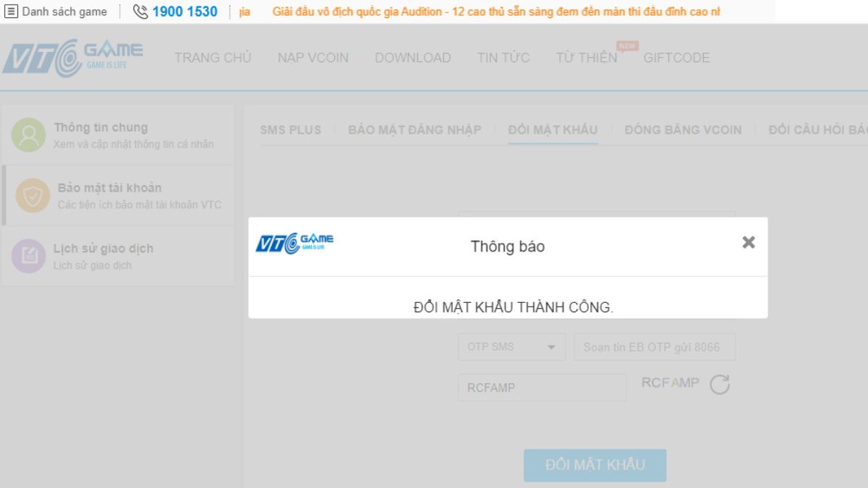This screenshot has width=868, height=488.
Task: Open TỪ THIỆN menu item
Action: pos(587,58)
